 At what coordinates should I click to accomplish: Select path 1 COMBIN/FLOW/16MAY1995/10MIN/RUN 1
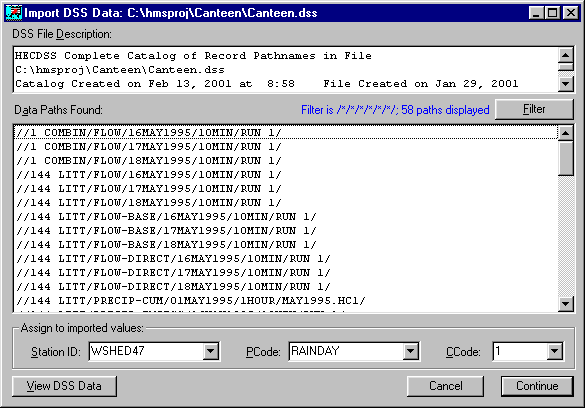point(286,133)
